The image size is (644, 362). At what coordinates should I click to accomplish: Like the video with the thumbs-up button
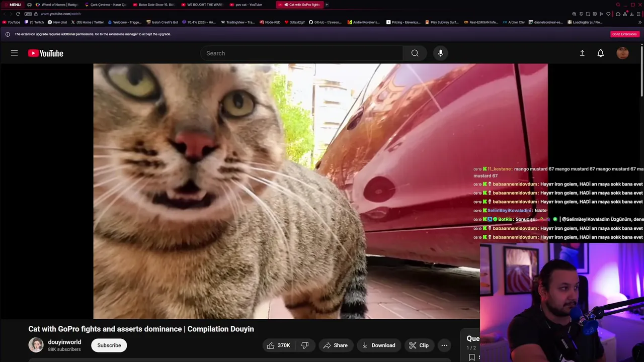coord(279,345)
